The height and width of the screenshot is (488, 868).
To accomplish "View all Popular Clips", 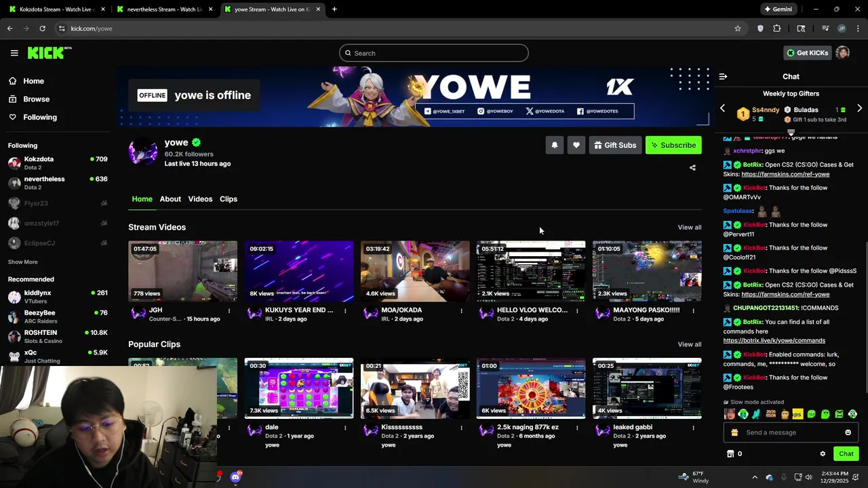I will pos(690,344).
